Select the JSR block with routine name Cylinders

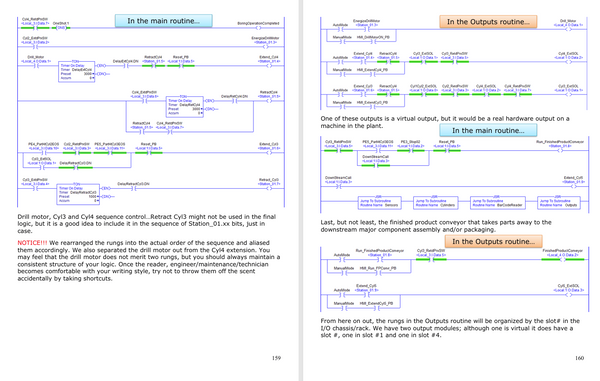(x=435, y=203)
